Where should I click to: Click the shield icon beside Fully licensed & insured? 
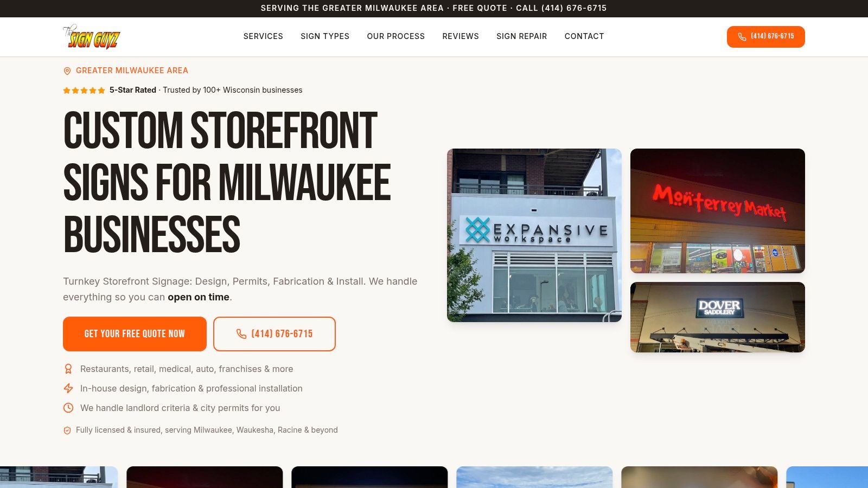pos(67,431)
